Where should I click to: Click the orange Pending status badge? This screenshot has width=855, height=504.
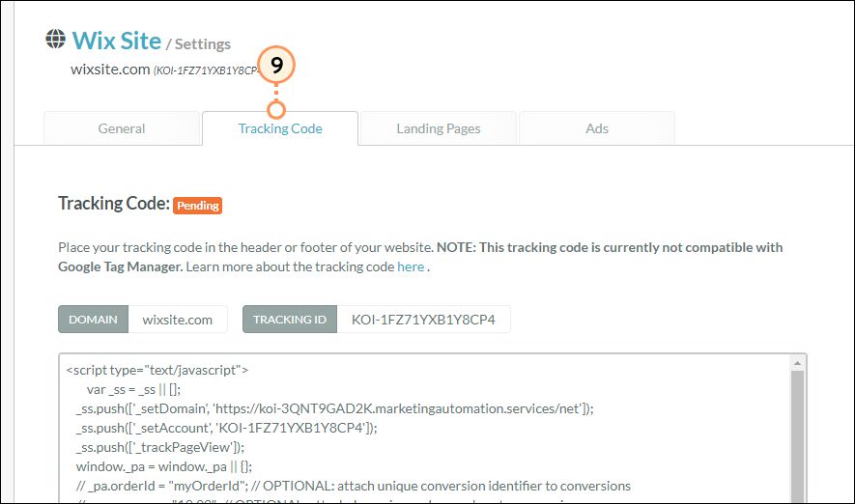[x=197, y=206]
